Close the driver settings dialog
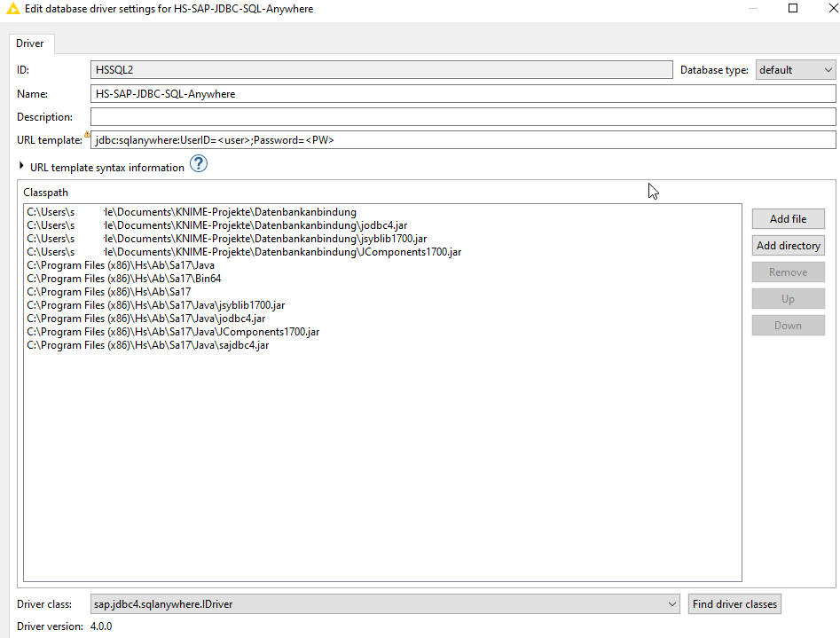 [x=834, y=8]
